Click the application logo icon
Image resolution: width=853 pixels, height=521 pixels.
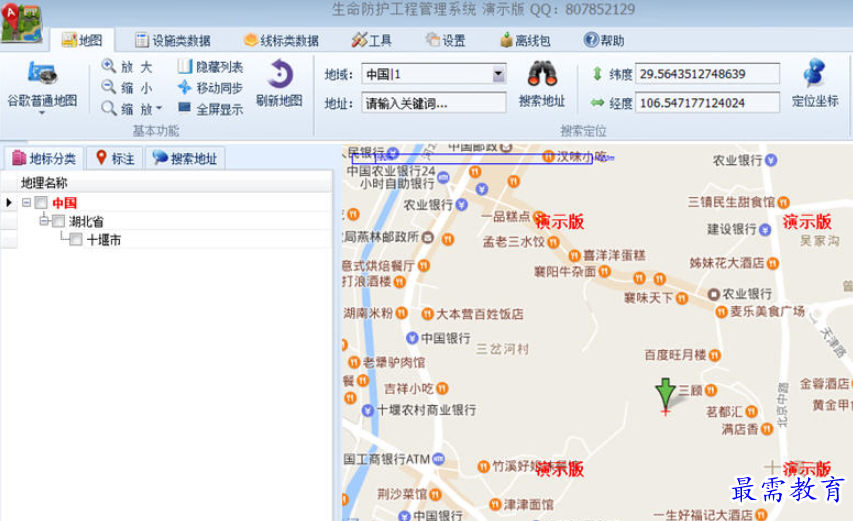(x=22, y=23)
